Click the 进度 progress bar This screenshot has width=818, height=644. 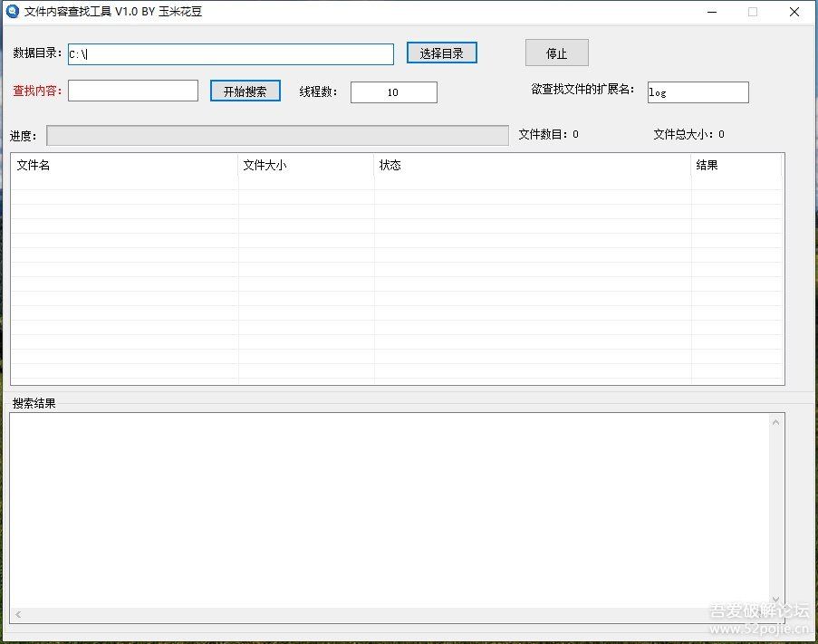pyautogui.click(x=277, y=135)
